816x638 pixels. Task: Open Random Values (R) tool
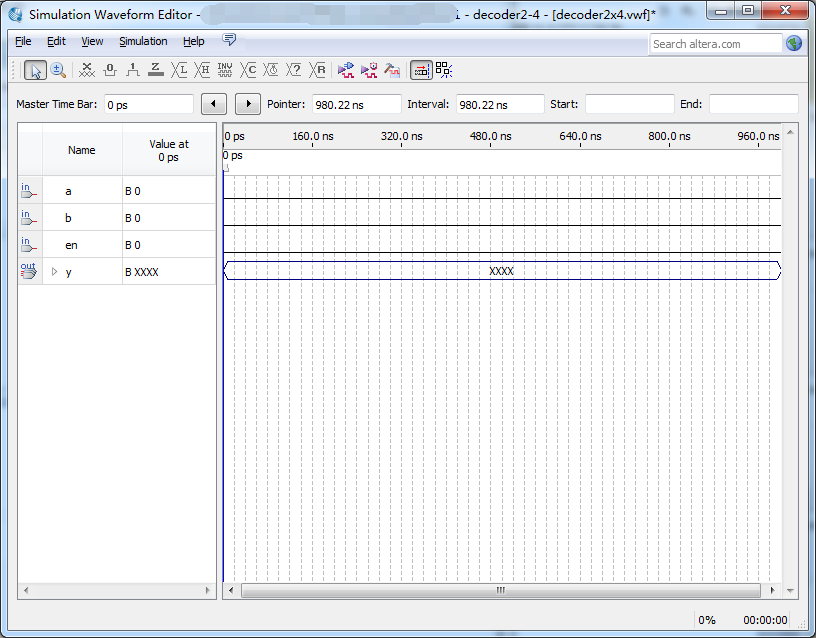(317, 70)
